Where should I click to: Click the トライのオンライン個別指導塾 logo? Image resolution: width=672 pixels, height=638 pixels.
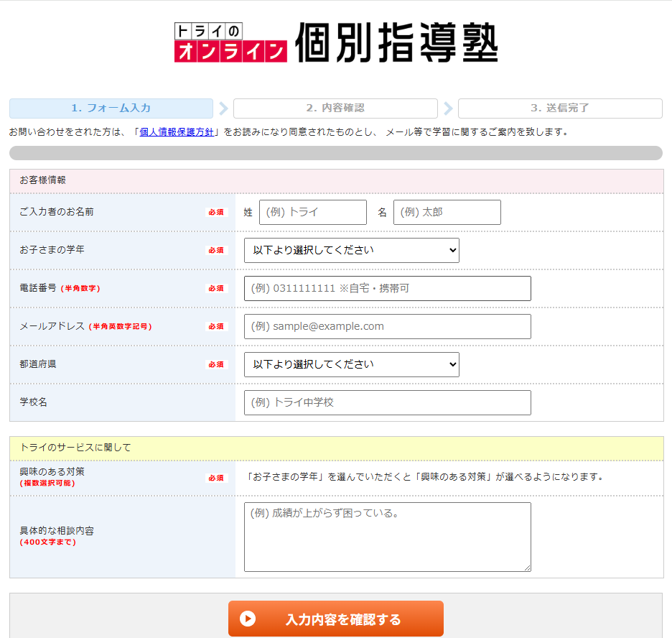[335, 42]
